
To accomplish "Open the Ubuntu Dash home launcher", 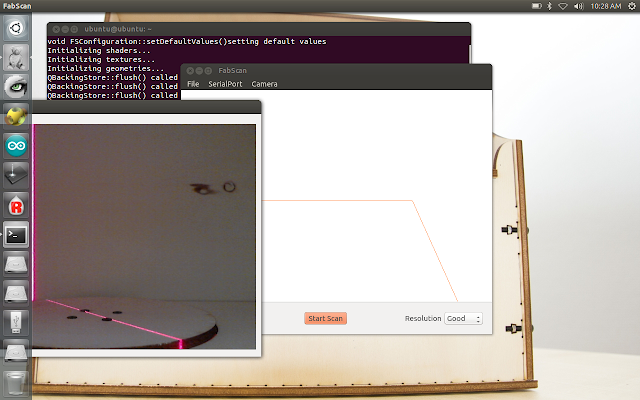I will click(x=16, y=28).
